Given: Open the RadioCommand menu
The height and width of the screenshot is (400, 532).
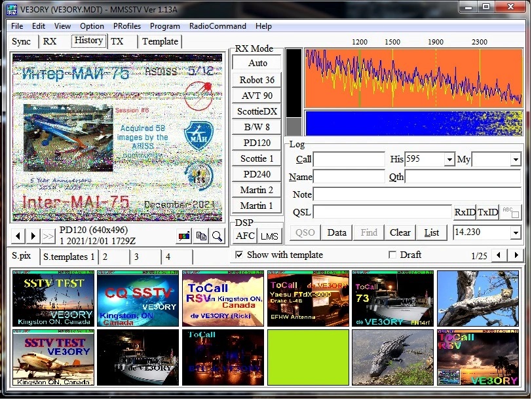Looking at the screenshot, I should coord(218,26).
